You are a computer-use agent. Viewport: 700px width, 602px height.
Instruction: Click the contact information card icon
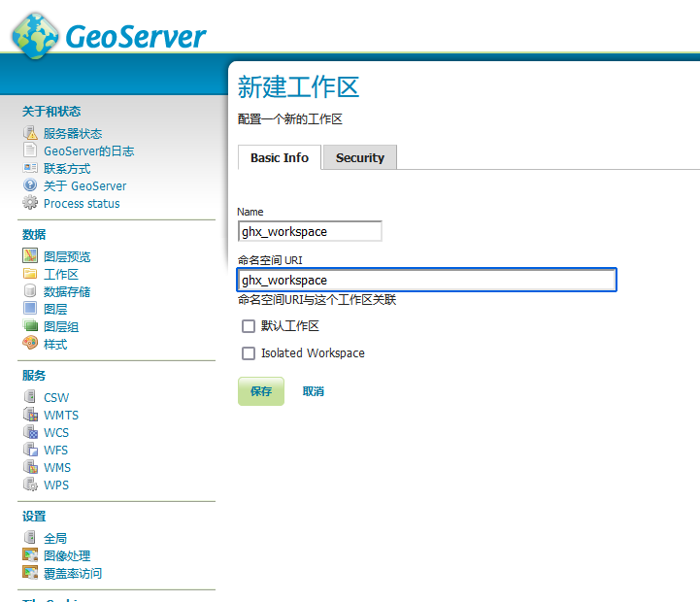pos(30,168)
